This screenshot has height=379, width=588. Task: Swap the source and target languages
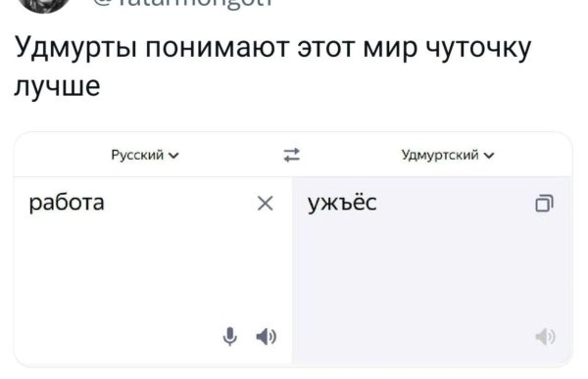click(291, 155)
